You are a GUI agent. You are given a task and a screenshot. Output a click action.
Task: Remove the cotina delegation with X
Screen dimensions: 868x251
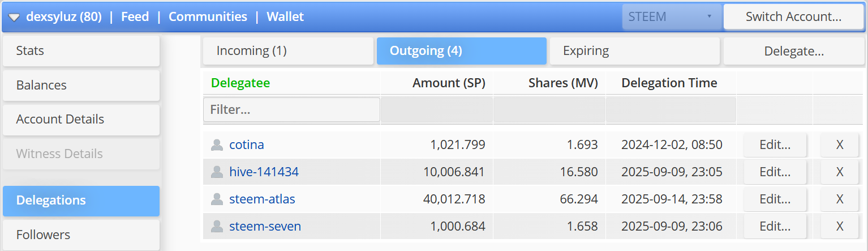[x=840, y=145]
